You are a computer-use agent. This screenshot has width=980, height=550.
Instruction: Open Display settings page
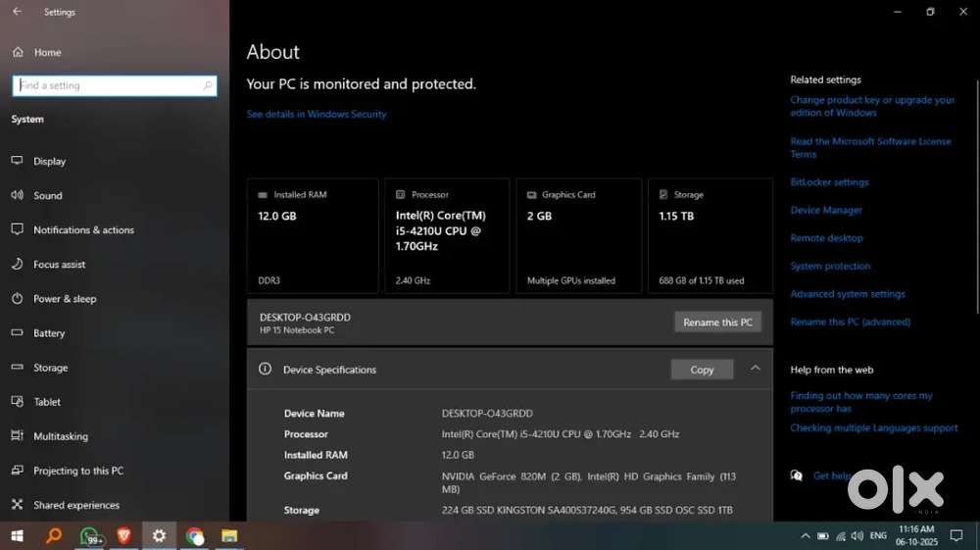point(49,161)
